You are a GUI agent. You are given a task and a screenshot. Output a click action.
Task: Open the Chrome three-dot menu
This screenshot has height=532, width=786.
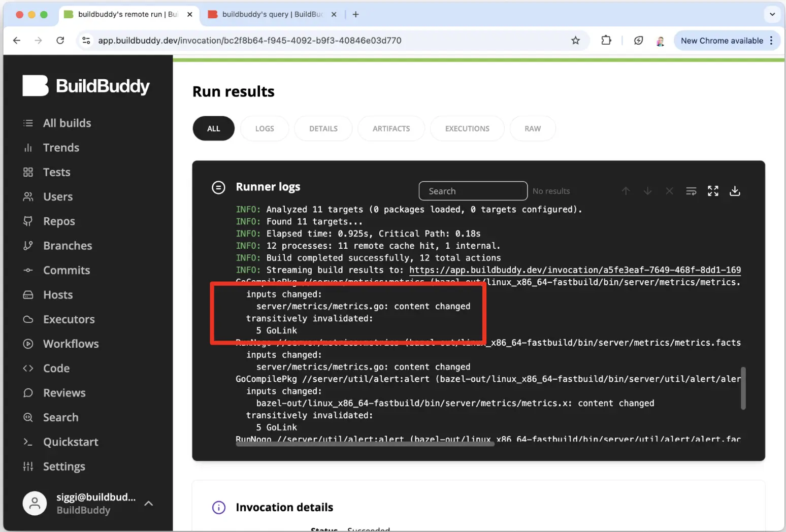click(771, 41)
